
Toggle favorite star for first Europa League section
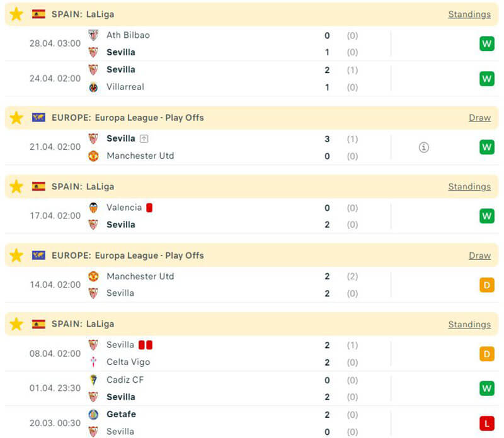16,118
